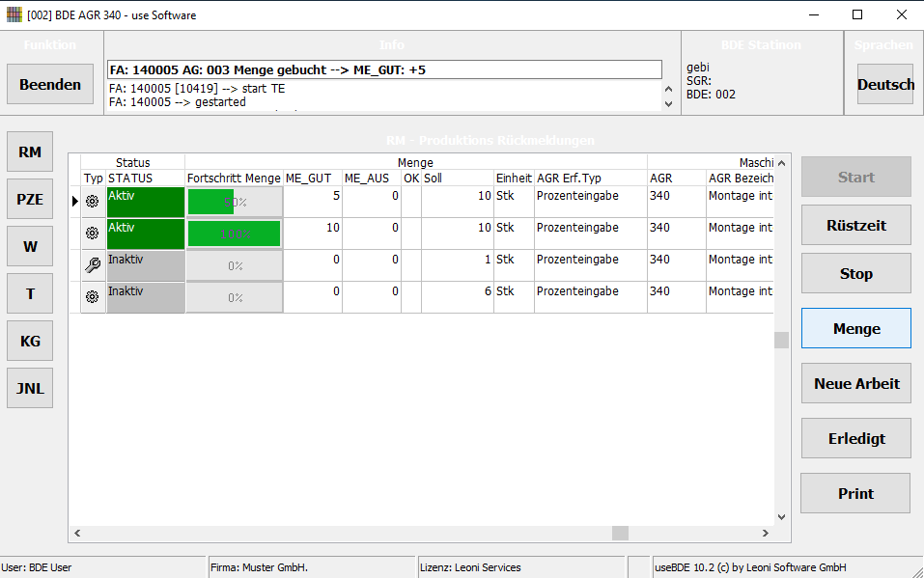This screenshot has height=578, width=924.
Task: Change language with the Deutsch button
Action: pyautogui.click(x=885, y=84)
